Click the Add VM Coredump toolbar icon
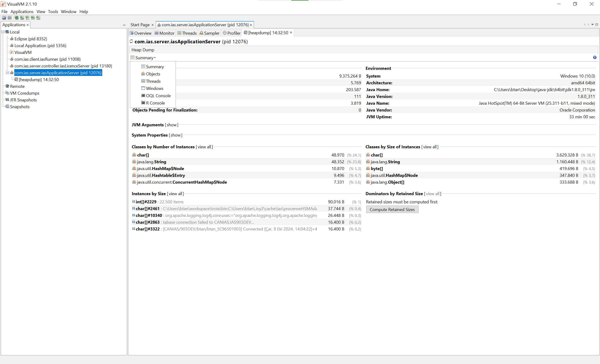This screenshot has width=600, height=364. point(27,18)
